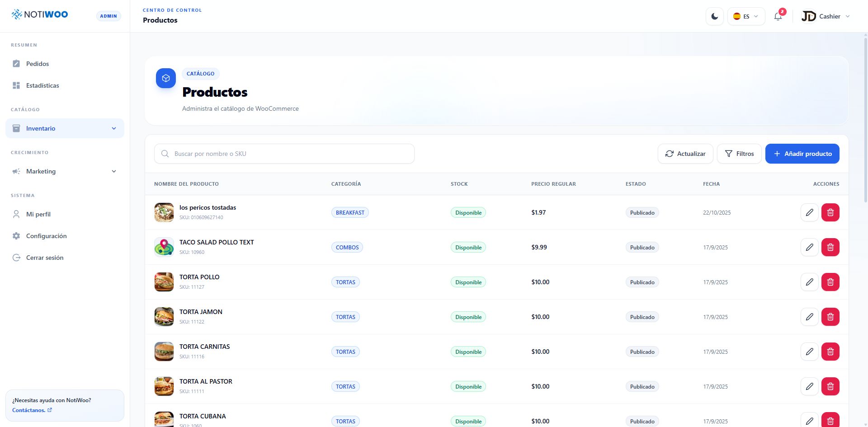868x427 pixels.
Task: Click Añadir producto button
Action: coord(802,154)
